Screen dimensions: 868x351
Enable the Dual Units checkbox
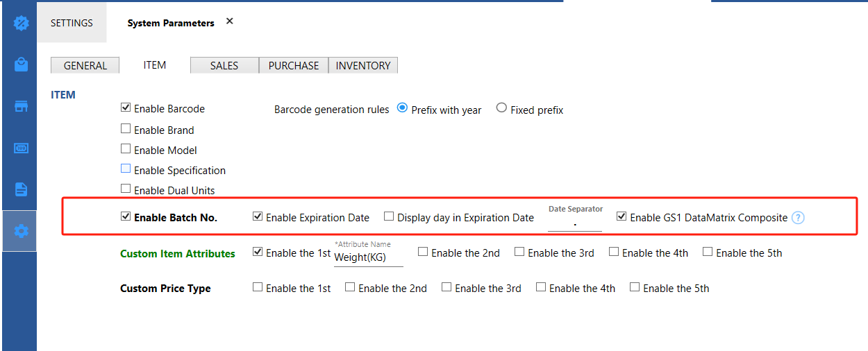point(126,189)
